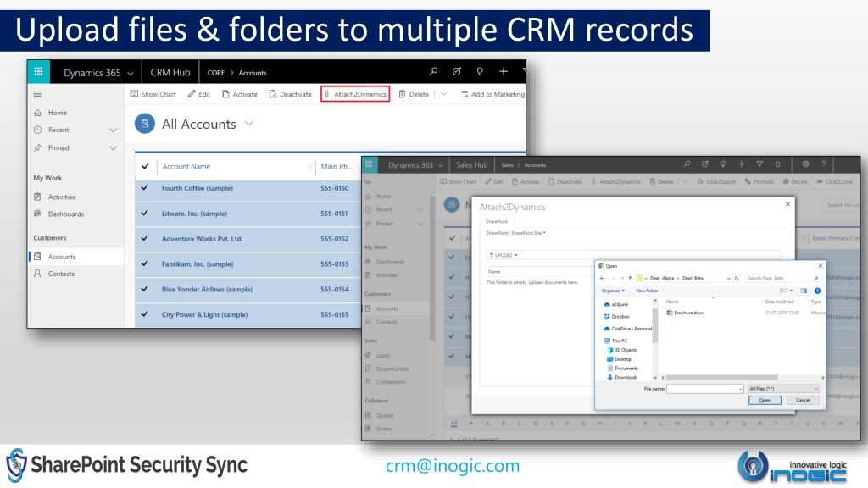868x488 pixels.
Task: Click the advanced find funnel in Sales Hub header
Action: (x=759, y=164)
